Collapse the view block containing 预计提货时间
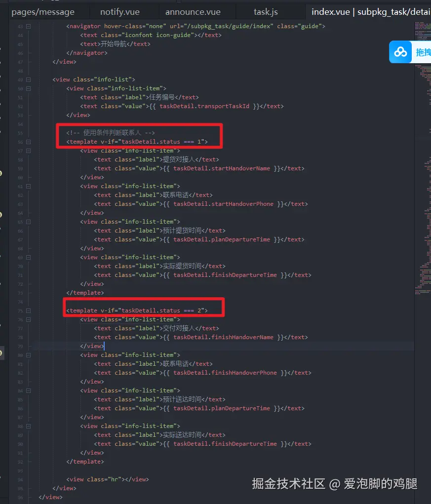Image resolution: width=431 pixels, height=504 pixels. (28, 222)
